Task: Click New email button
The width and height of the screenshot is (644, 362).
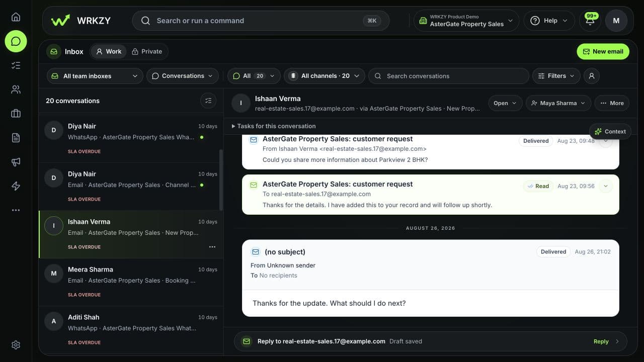Action: click(603, 51)
